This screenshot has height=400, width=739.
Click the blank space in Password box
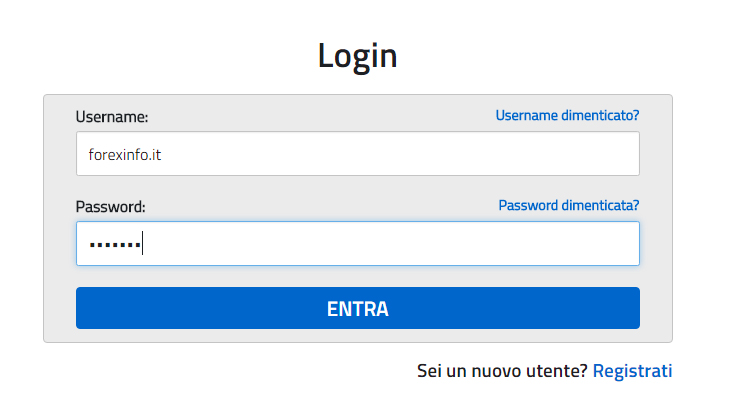420,243
